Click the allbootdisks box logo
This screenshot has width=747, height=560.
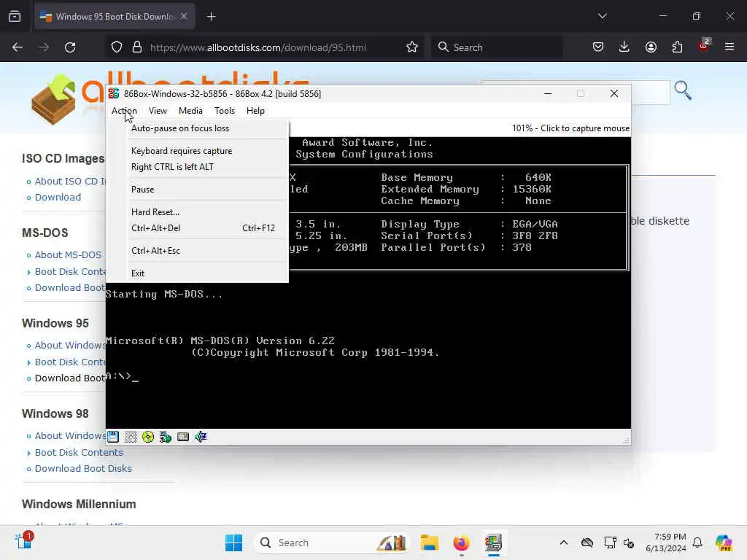53,99
